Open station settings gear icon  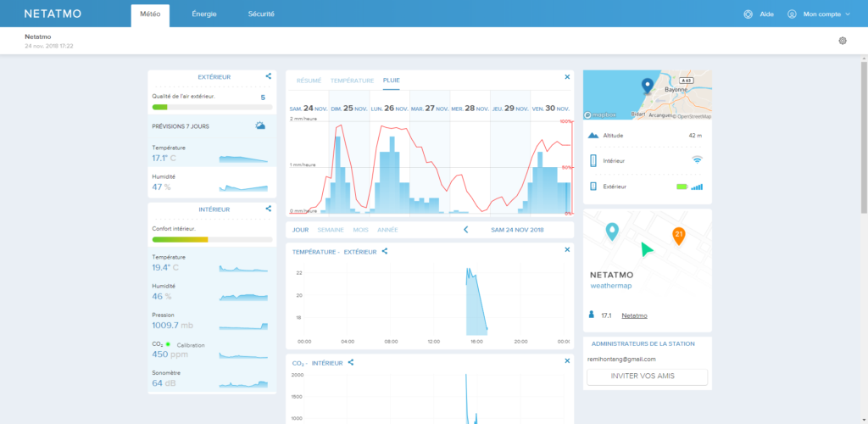click(x=843, y=41)
